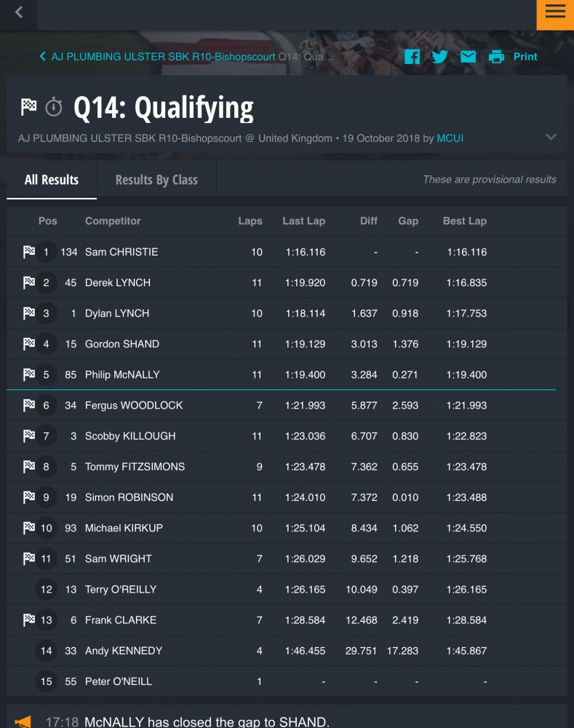
Task: Share results on Facebook
Action: pyautogui.click(x=412, y=57)
